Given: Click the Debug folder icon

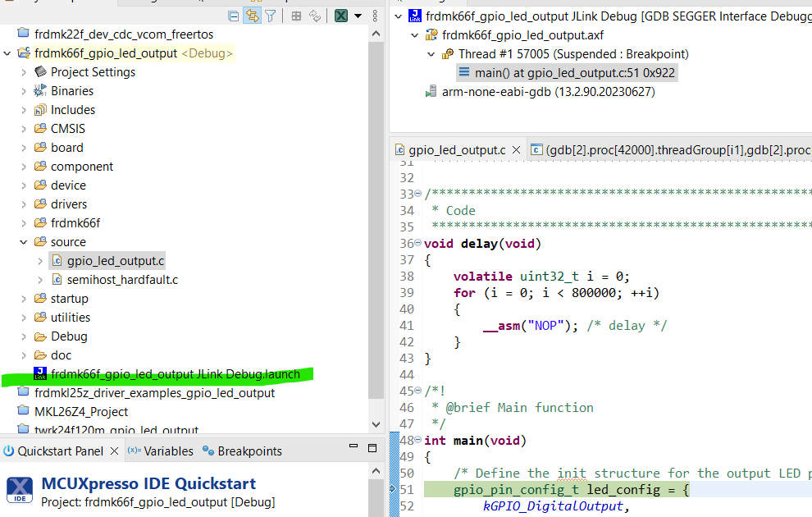Looking at the screenshot, I should pos(40,336).
